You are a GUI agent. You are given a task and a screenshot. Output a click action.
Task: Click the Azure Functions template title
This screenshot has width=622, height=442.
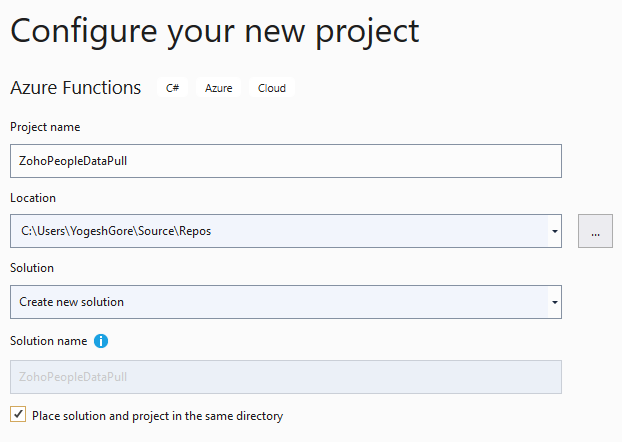tap(75, 87)
